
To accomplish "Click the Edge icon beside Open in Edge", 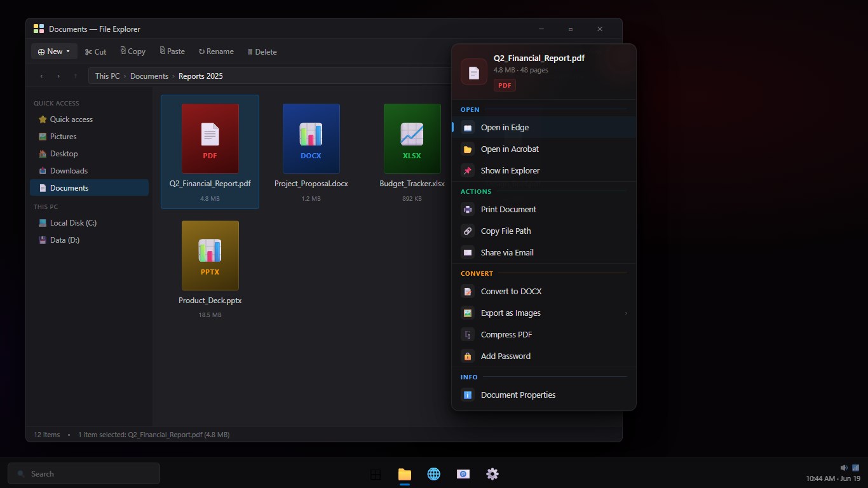I will (x=468, y=128).
